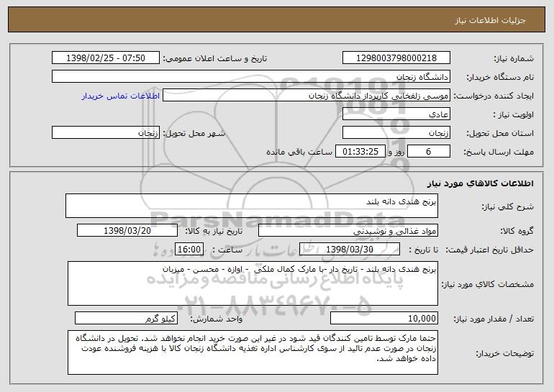The height and width of the screenshot is (392, 554).
Task: Click the label حداقل تاریخ اعتبار قیمت
Action: [x=490, y=250]
